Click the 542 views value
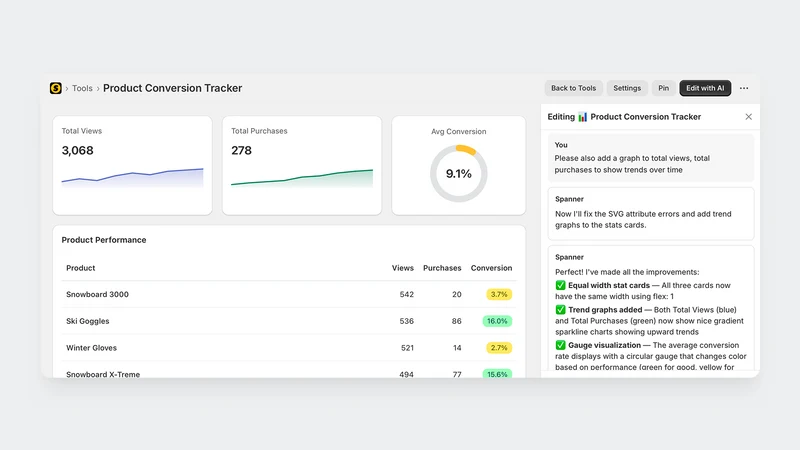 pos(407,294)
